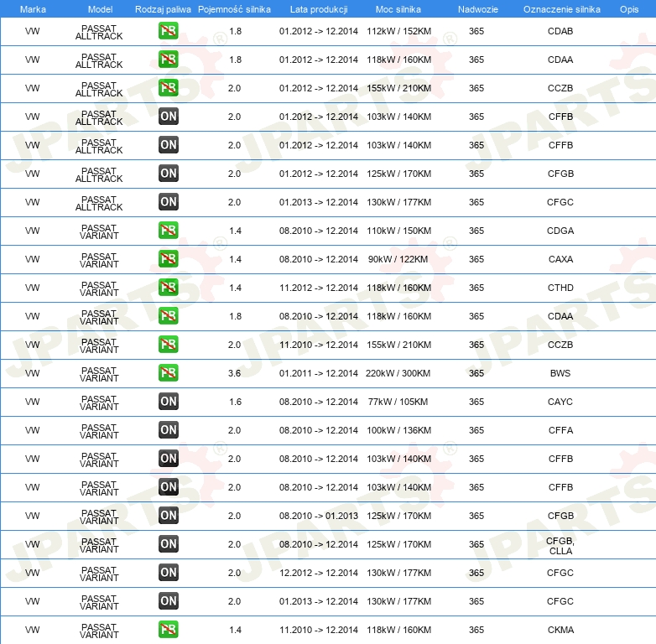Select production years 11.2012 -> 12.2014

click(319, 288)
